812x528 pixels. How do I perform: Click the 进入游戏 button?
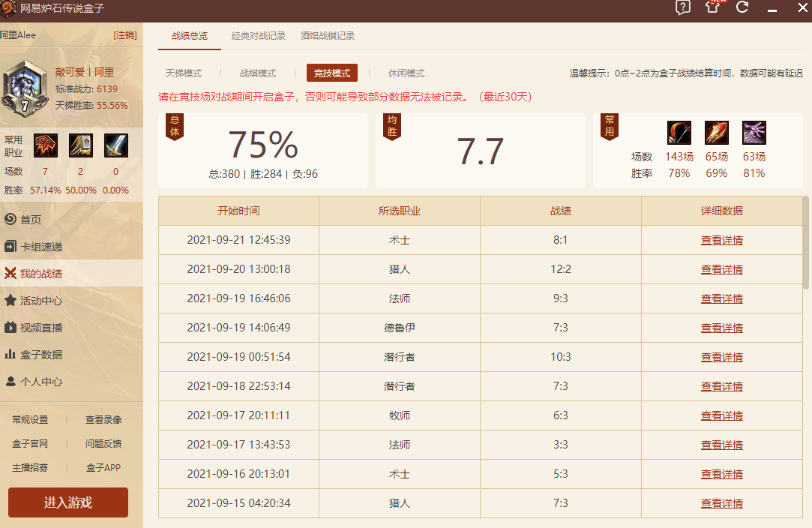pos(67,502)
